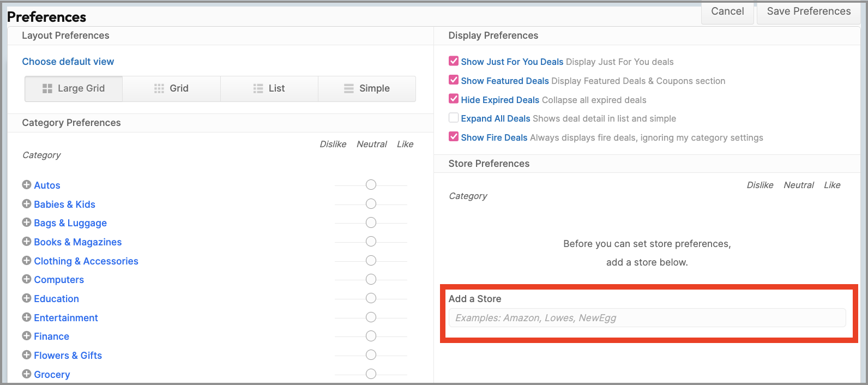
Task: Click plus icon beside Babies & Kids
Action: point(26,204)
